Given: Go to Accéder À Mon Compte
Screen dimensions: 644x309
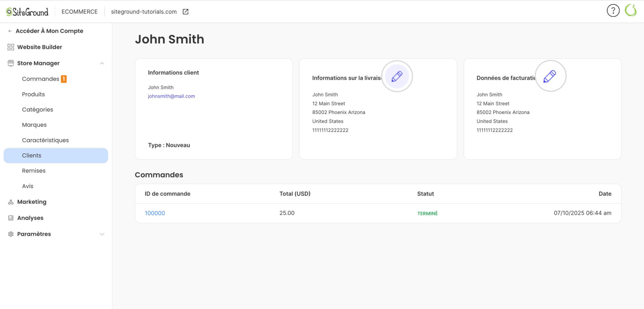Looking at the screenshot, I should click(49, 31).
